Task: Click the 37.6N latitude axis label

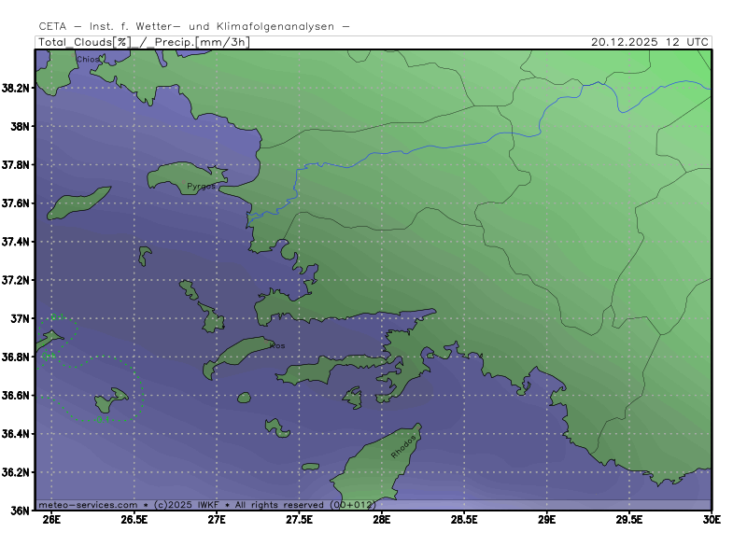Action: (15, 203)
